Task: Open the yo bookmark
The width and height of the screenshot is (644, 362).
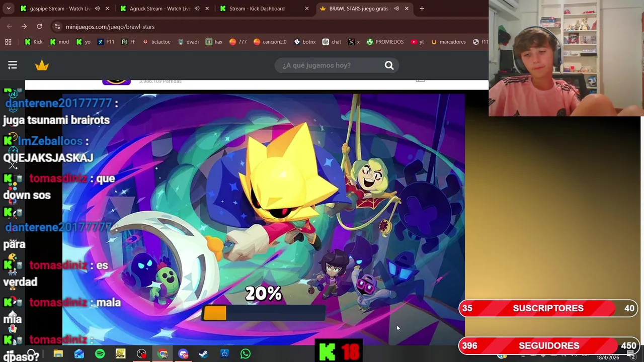Action: coord(83,42)
